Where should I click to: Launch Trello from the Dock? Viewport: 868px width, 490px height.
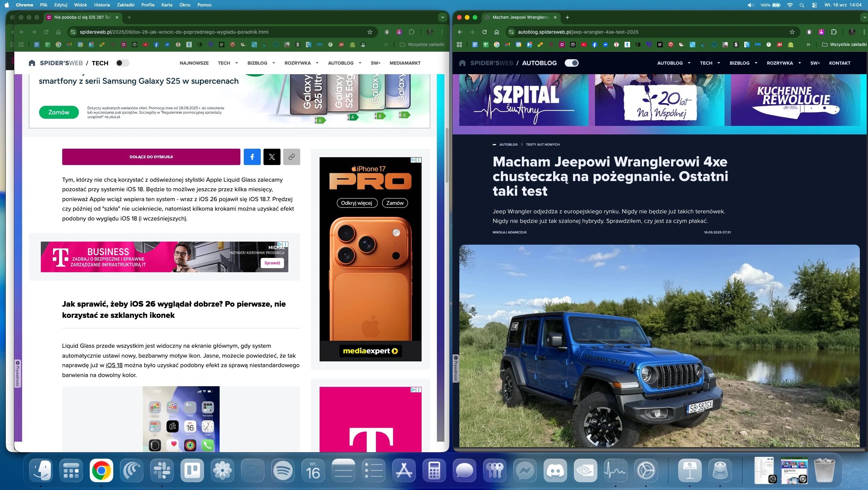tap(192, 471)
